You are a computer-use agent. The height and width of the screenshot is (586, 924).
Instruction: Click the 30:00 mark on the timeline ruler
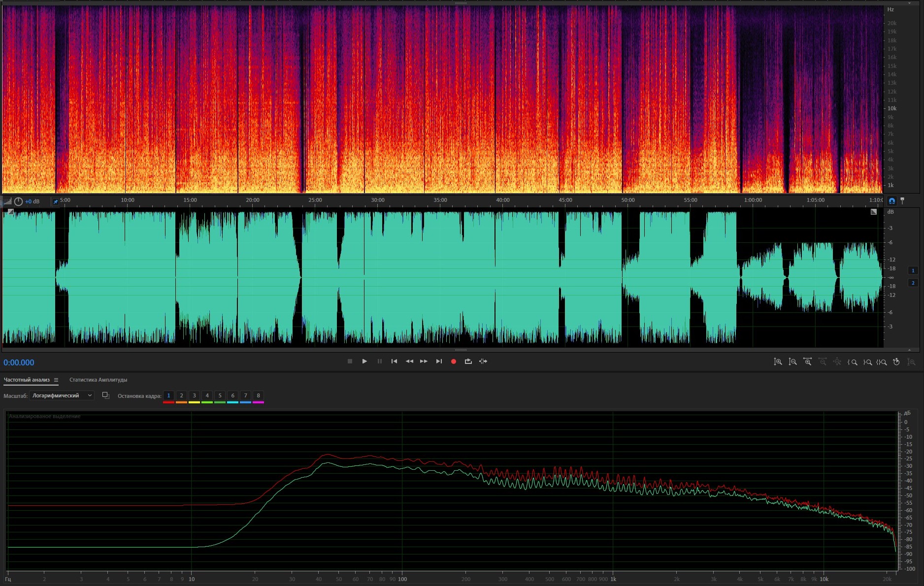(x=378, y=200)
